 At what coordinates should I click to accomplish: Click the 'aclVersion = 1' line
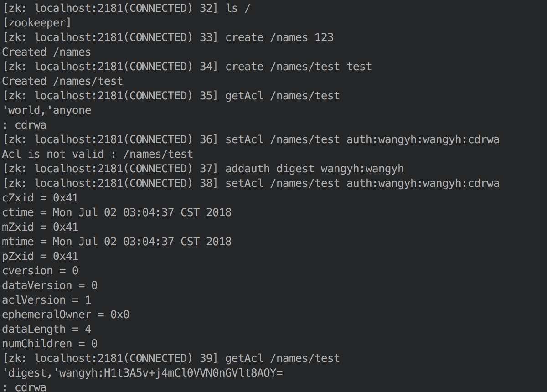coord(46,300)
